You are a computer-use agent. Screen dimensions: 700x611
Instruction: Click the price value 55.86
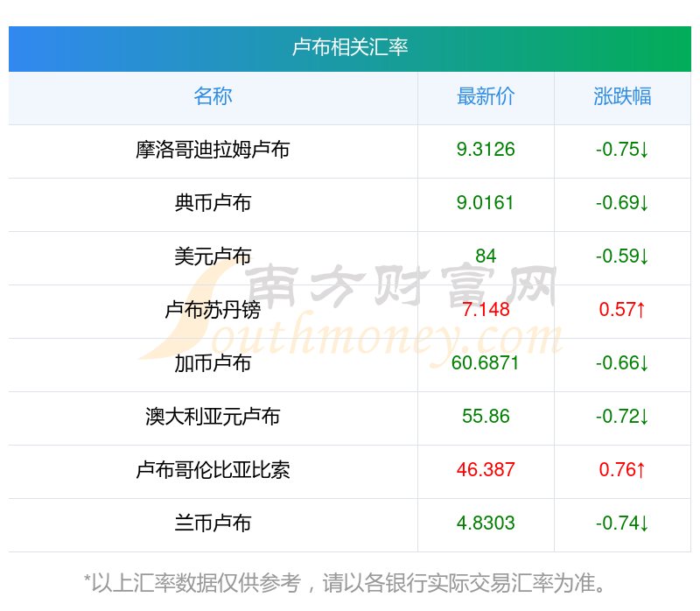[x=486, y=417]
